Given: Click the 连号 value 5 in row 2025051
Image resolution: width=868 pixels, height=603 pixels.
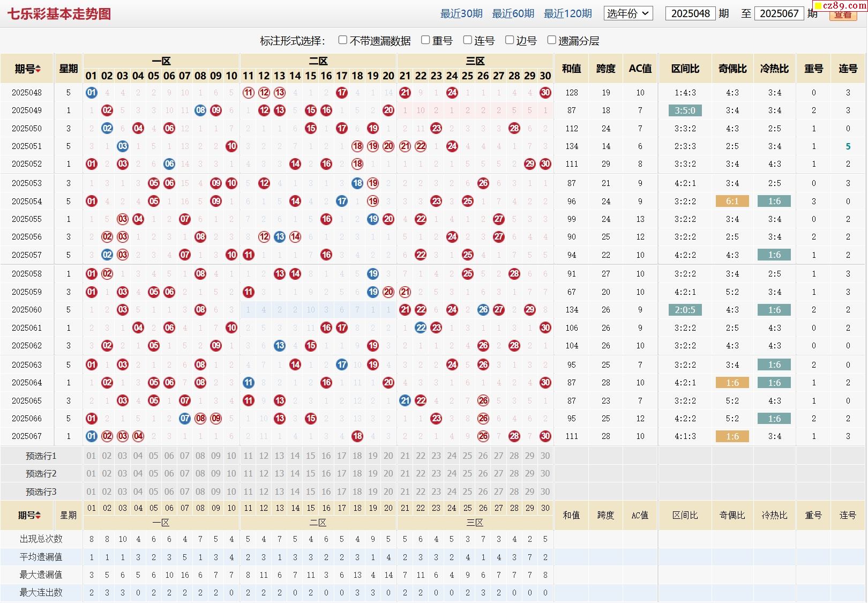Looking at the screenshot, I should (x=848, y=146).
